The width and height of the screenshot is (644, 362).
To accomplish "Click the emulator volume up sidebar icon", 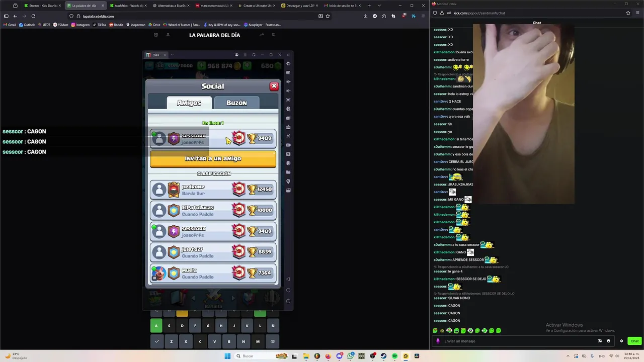I will click(x=288, y=81).
